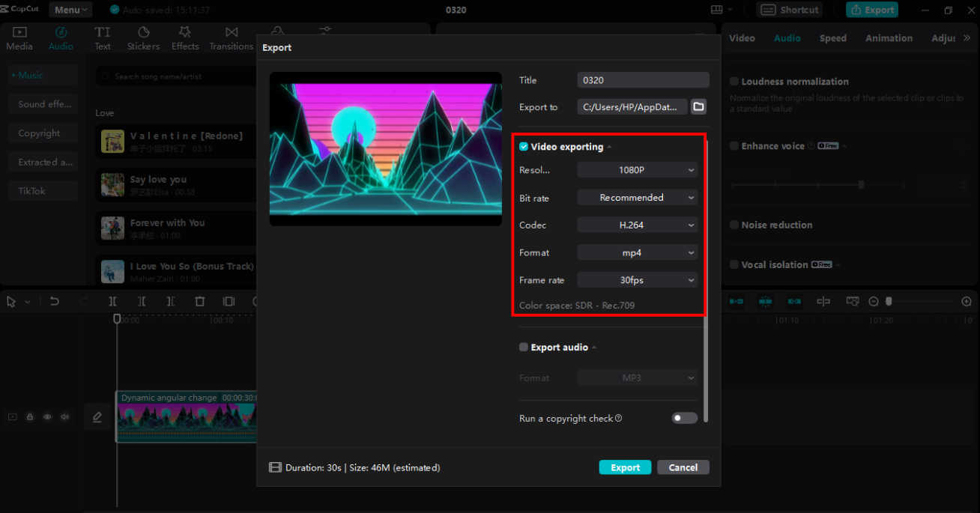
Task: Enable the Export audio checkbox
Action: point(524,347)
